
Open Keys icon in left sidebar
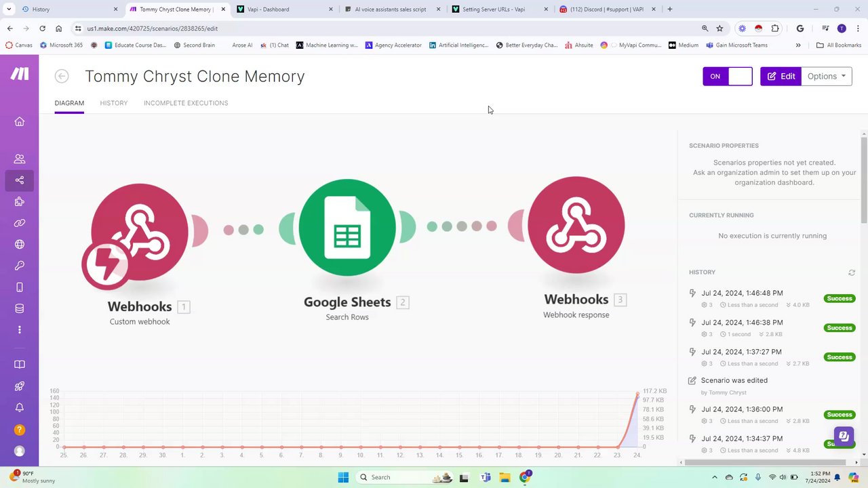click(19, 266)
